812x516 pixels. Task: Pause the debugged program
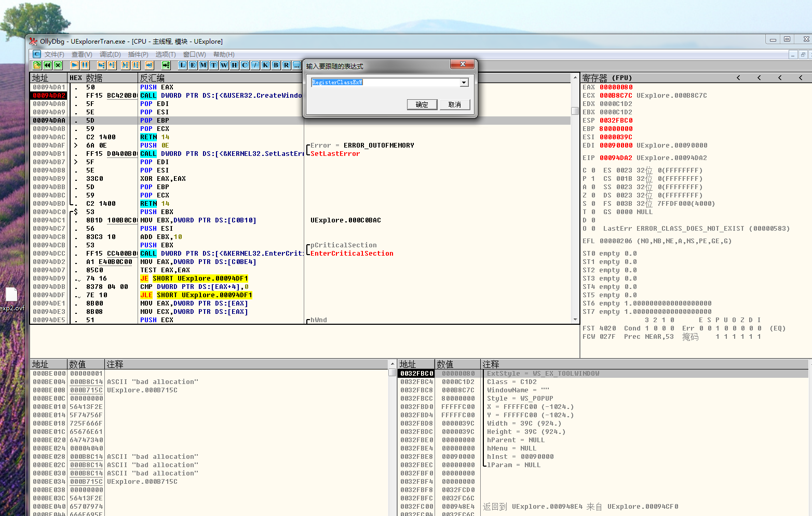coord(85,65)
